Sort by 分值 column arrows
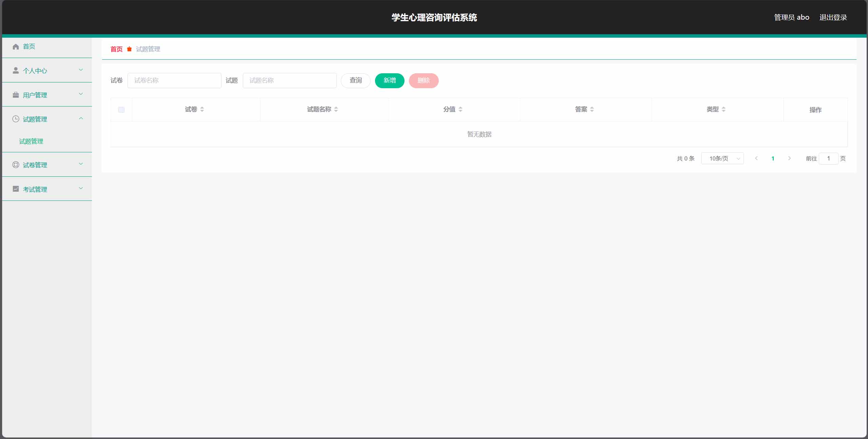Image resolution: width=868 pixels, height=439 pixels. point(460,109)
